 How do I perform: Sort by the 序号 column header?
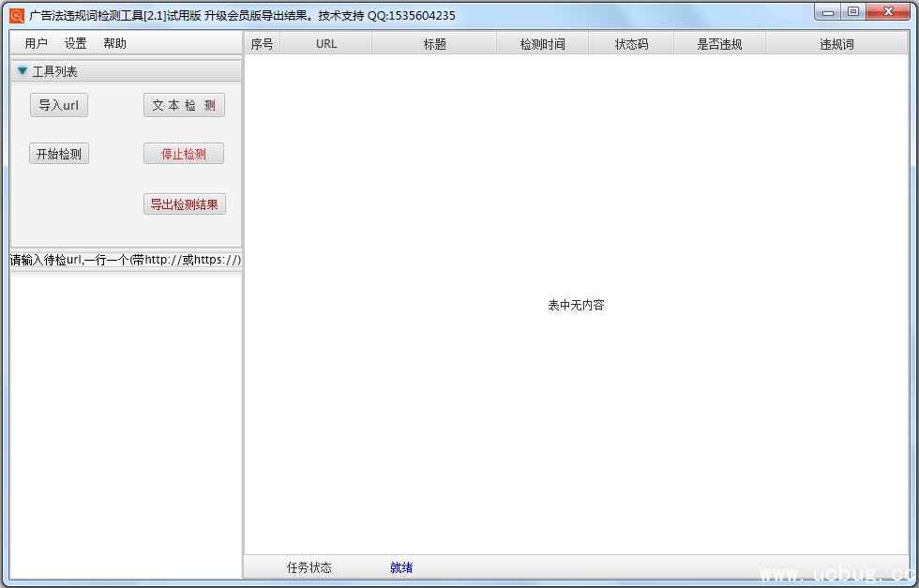point(263,44)
